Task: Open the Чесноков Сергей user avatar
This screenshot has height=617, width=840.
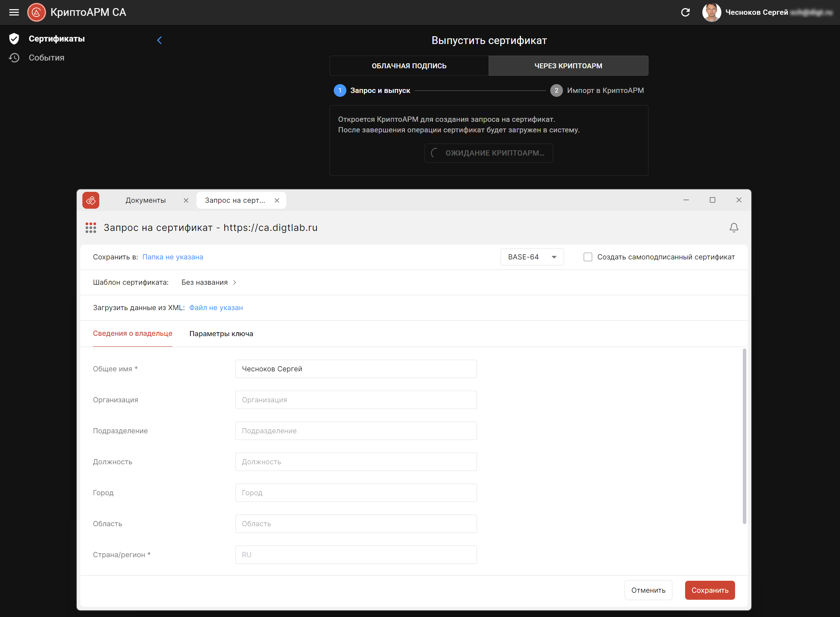Action: [711, 12]
